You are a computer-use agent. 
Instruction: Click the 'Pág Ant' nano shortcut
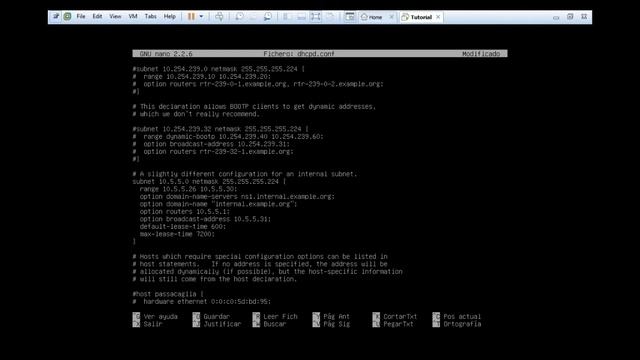(x=331, y=316)
